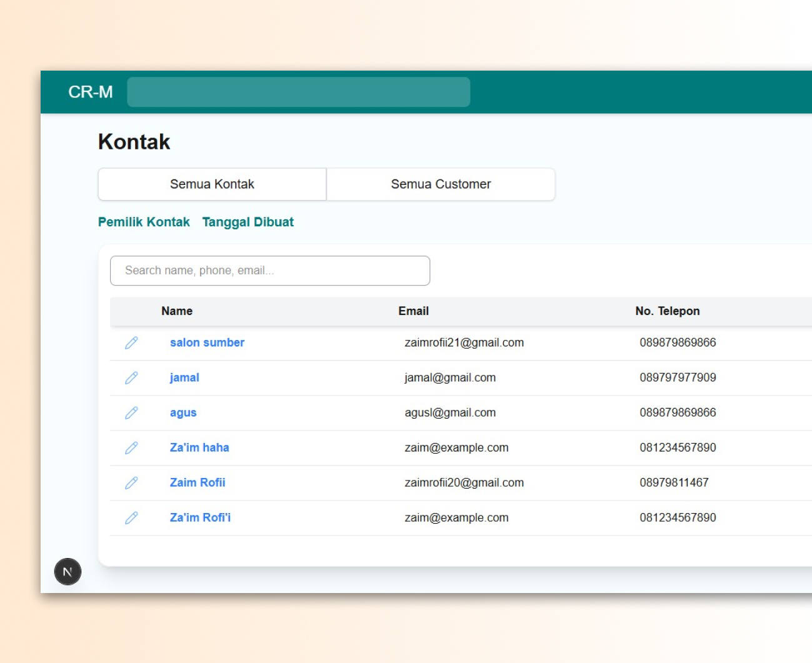
Task: Open the jamal contact details link
Action: (184, 377)
